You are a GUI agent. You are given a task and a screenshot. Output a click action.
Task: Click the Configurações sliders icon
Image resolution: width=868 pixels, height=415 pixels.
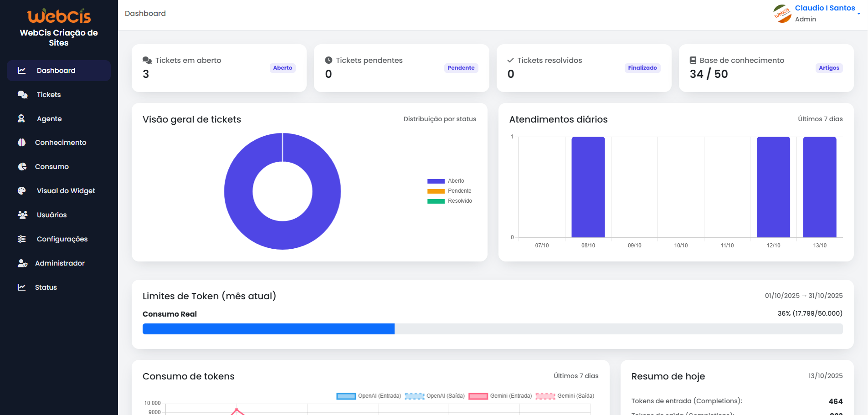[21, 239]
